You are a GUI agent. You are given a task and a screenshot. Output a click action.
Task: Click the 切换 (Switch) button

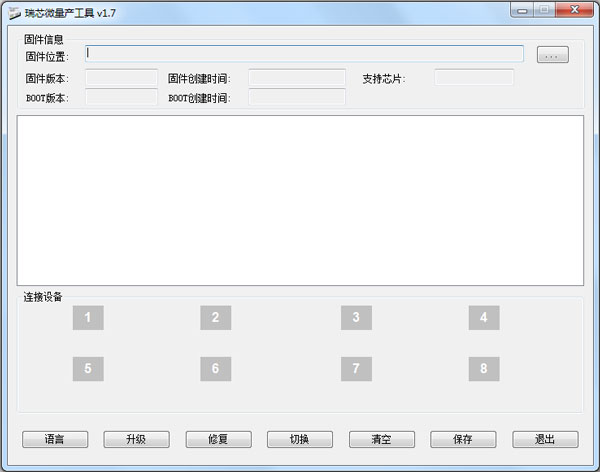300,439
